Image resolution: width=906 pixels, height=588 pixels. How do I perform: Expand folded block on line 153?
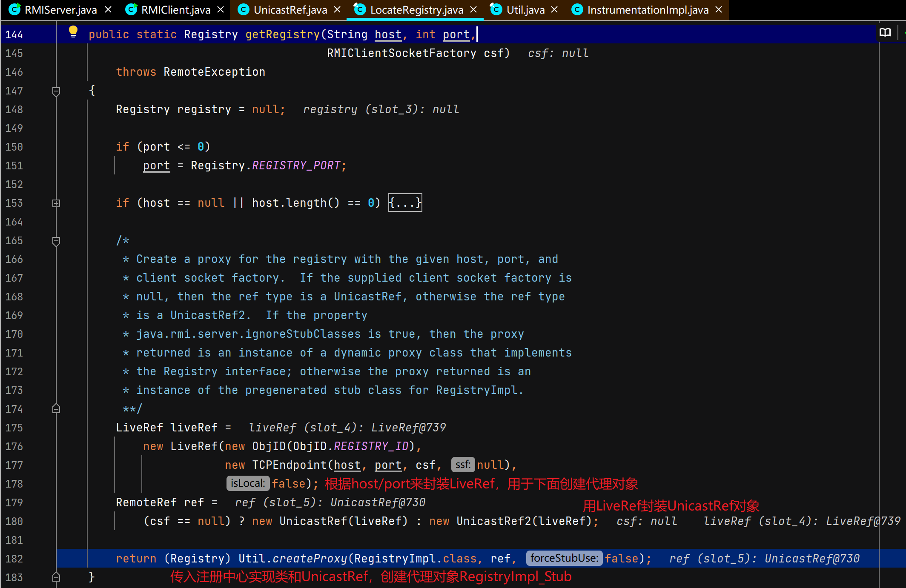[56, 203]
